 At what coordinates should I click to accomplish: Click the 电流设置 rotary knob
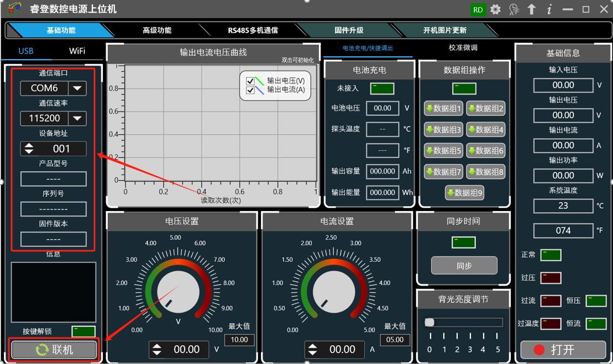coord(334,292)
